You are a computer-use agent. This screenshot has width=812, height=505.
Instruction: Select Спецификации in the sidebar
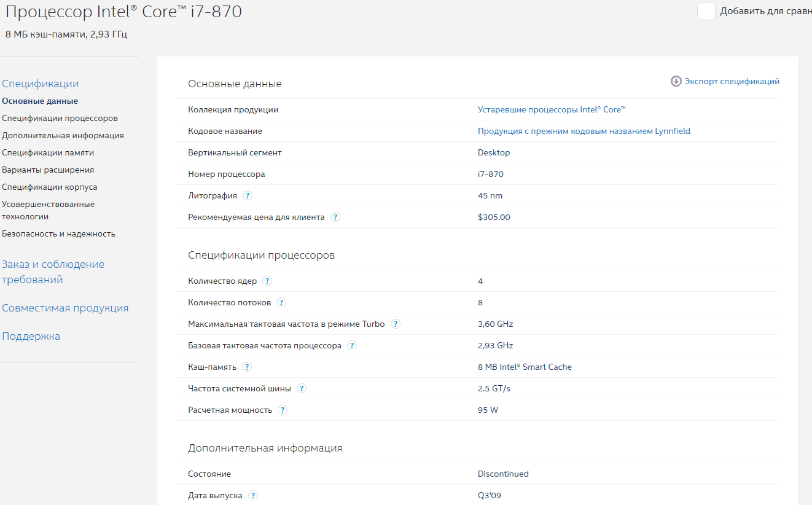[41, 84]
